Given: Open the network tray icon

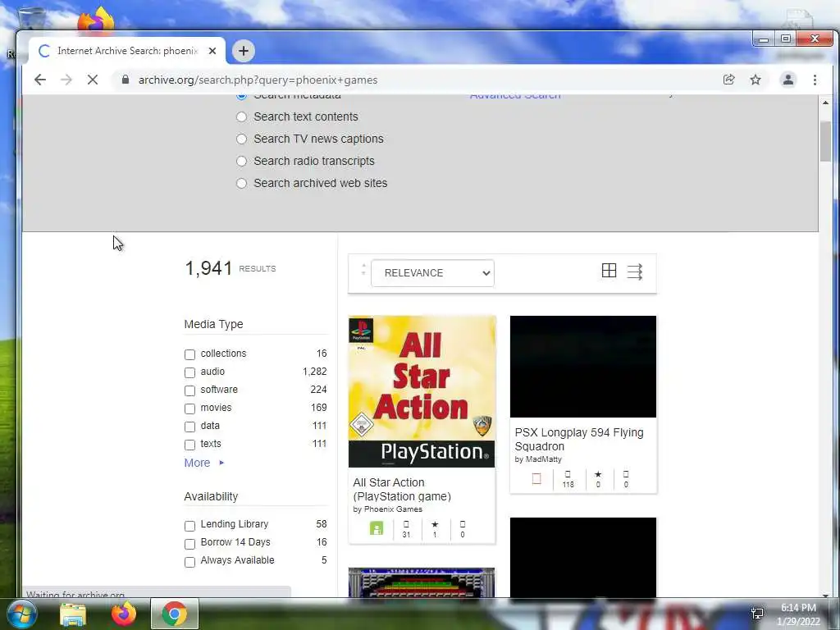Looking at the screenshot, I should (757, 613).
